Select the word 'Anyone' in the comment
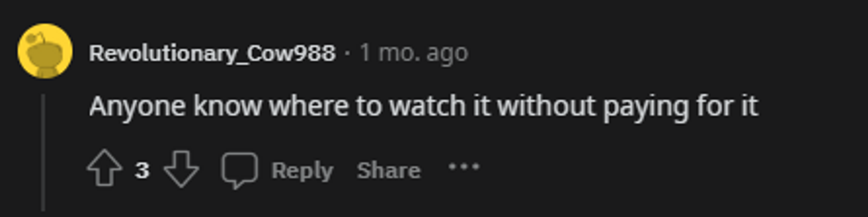This screenshot has width=868, height=217. click(137, 107)
